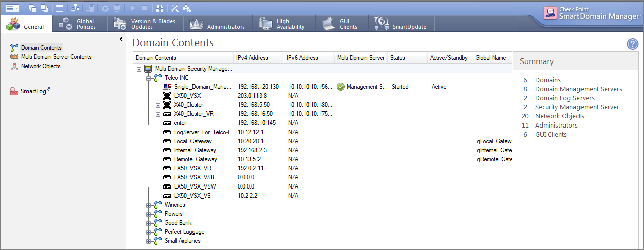Expand the Perfect-Luggage domain
This screenshot has width=644, height=250.
coord(149,232)
